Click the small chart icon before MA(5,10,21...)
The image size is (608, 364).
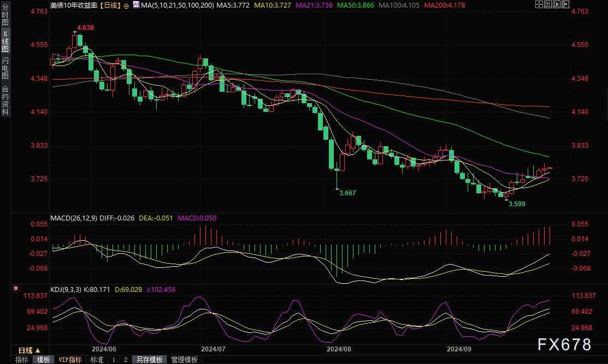136,5
